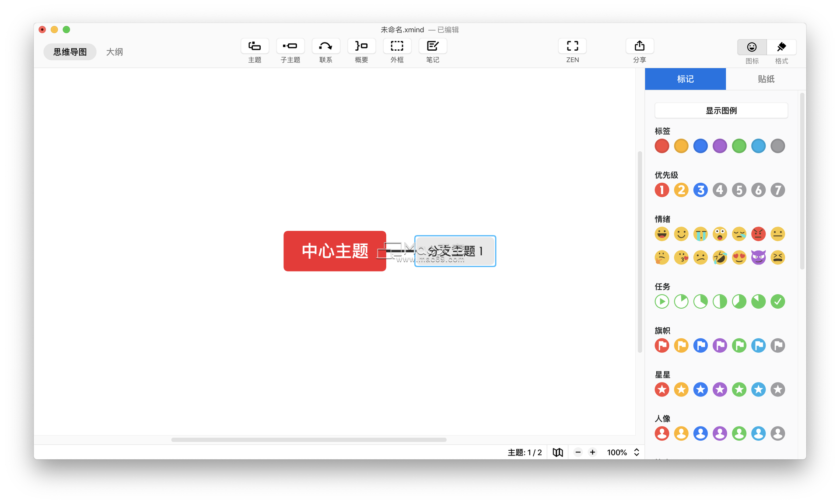The height and width of the screenshot is (504, 840).
Task: Add a subtopic with 子主题 icon
Action: (x=290, y=46)
